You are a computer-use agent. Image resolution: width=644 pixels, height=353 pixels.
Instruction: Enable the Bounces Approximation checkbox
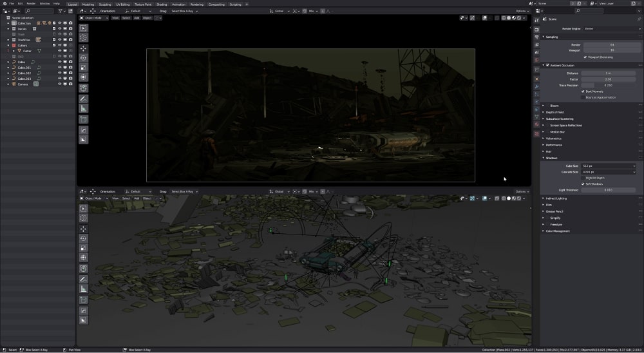coord(583,97)
